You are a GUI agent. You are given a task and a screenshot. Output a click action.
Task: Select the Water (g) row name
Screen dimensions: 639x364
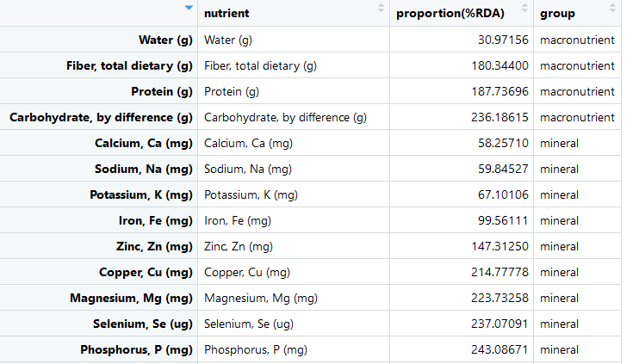(165, 40)
